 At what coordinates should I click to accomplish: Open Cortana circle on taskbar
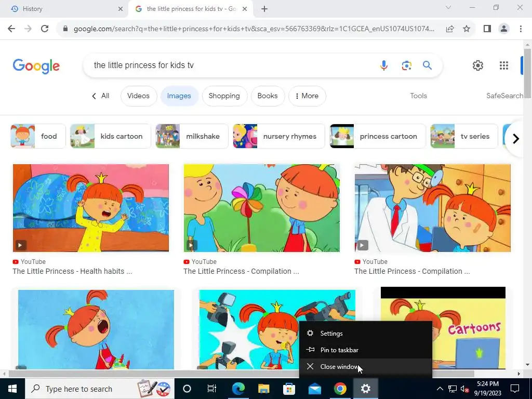pyautogui.click(x=187, y=389)
